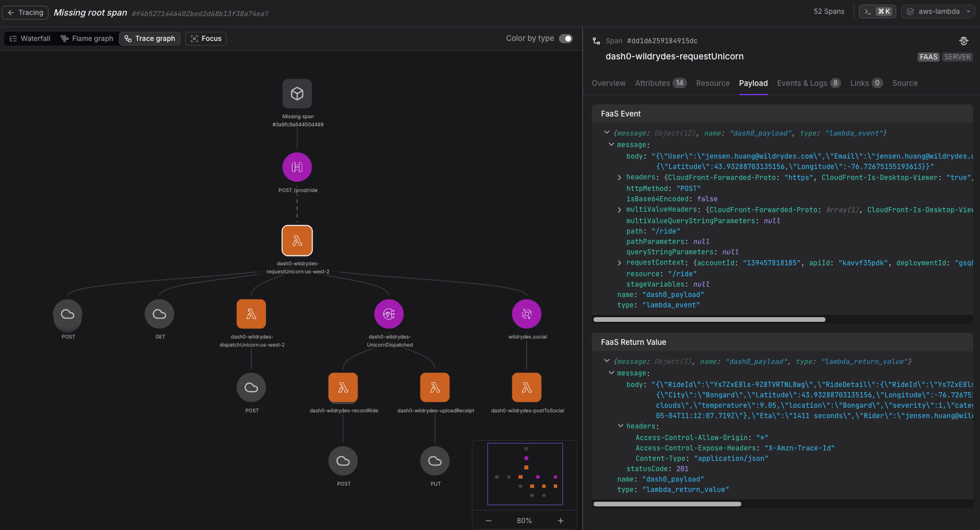The image size is (980, 530).
Task: Zoom in with the plus icon
Action: click(560, 521)
